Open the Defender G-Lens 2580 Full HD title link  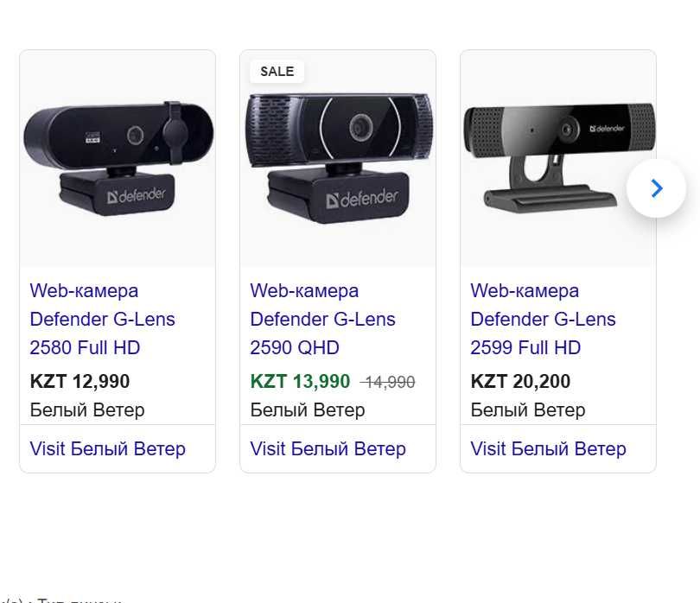(x=102, y=319)
